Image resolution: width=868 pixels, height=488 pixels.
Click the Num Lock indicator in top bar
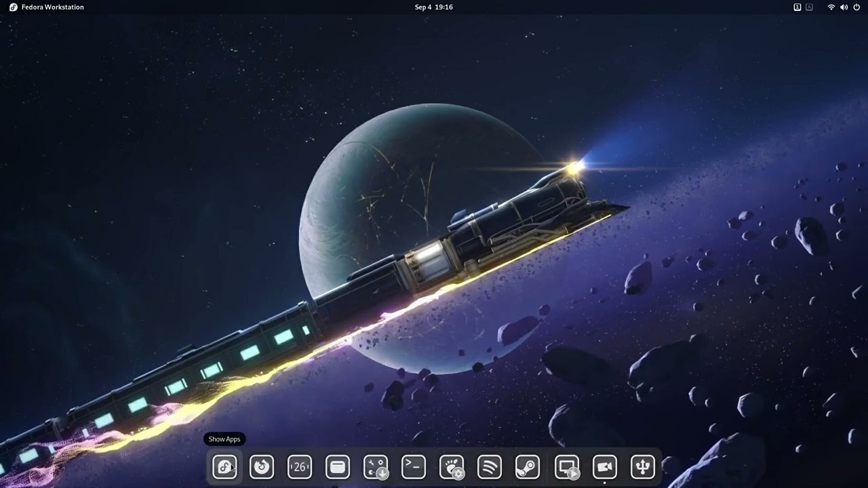pos(797,7)
